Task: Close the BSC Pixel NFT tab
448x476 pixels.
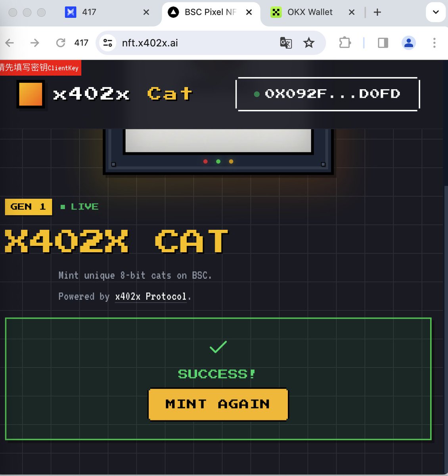Action: (249, 12)
